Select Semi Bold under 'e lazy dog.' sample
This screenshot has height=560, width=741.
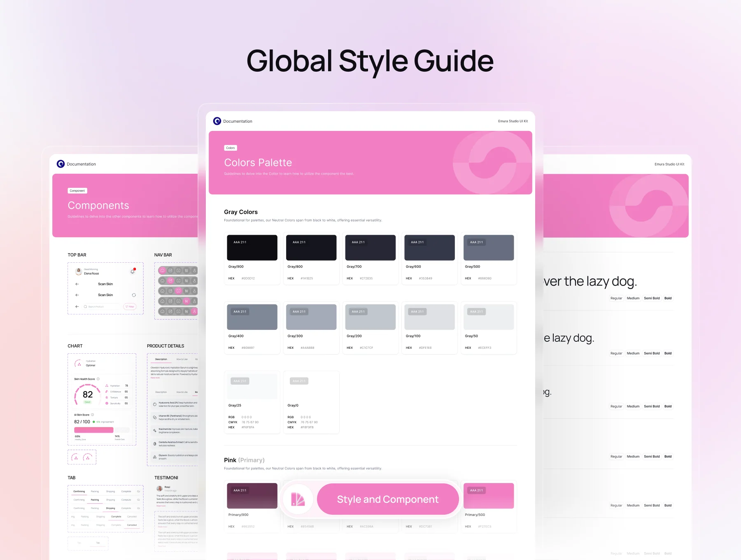[x=652, y=353]
